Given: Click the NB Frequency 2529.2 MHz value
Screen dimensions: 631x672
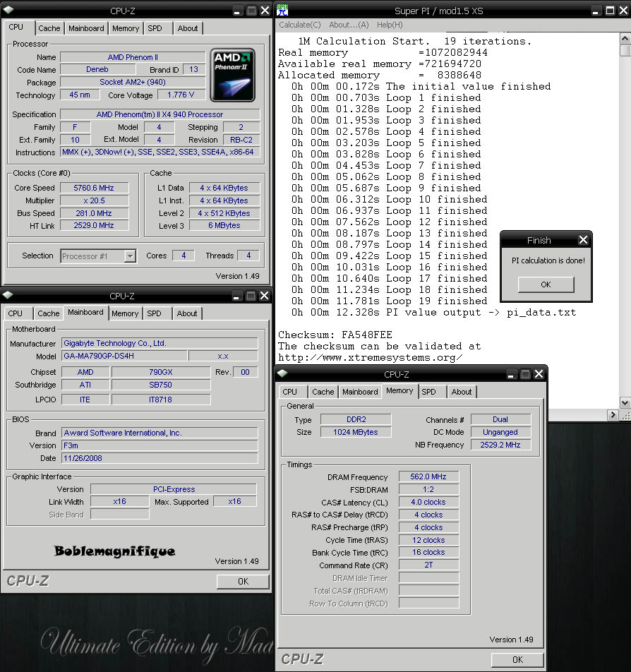Looking at the screenshot, I should click(500, 445).
